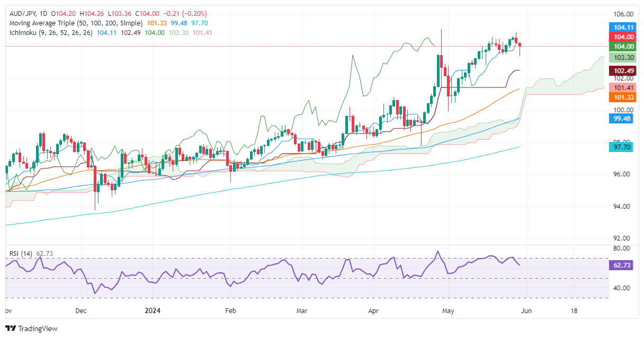Image resolution: width=644 pixels, height=338 pixels.
Task: Click the TradingView logo icon
Action: (11, 328)
